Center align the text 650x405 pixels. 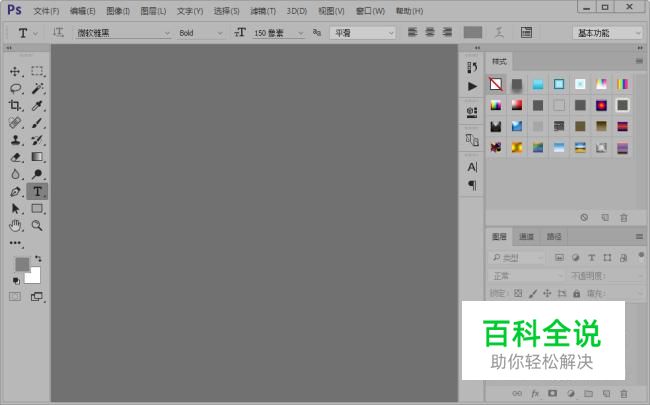(430, 32)
